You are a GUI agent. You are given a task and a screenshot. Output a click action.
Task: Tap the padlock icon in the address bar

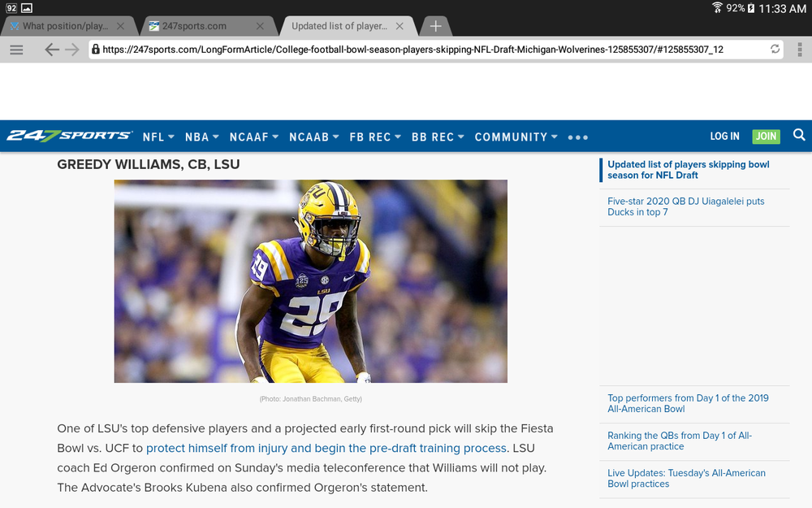click(x=96, y=50)
